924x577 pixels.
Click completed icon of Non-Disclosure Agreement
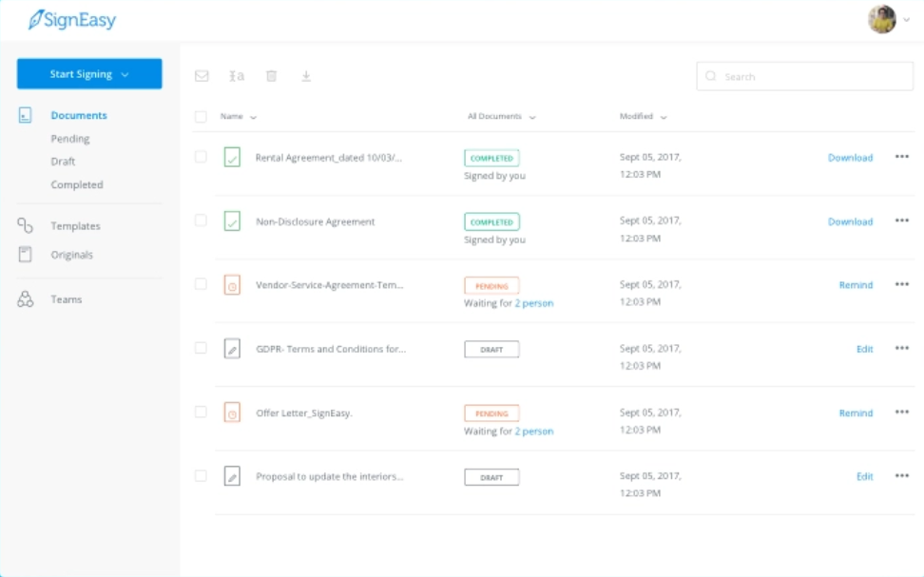click(232, 221)
